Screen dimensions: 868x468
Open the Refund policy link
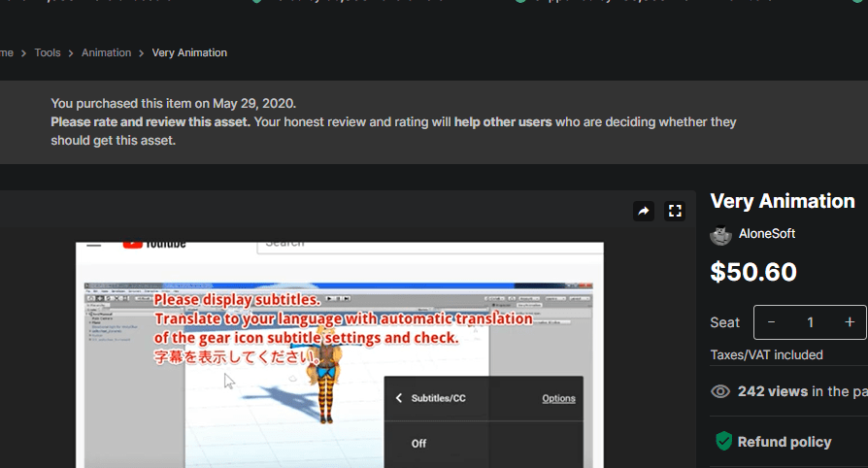(x=784, y=442)
